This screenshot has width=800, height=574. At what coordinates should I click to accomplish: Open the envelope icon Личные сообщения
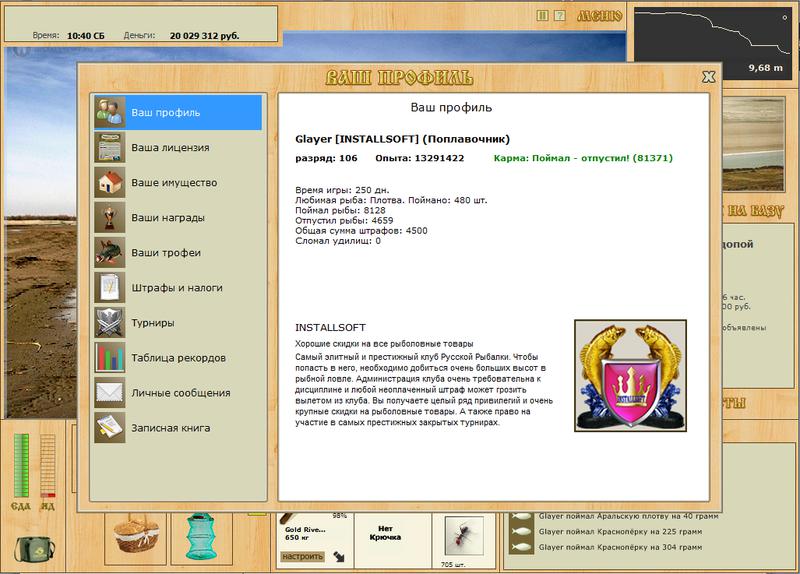pyautogui.click(x=109, y=393)
